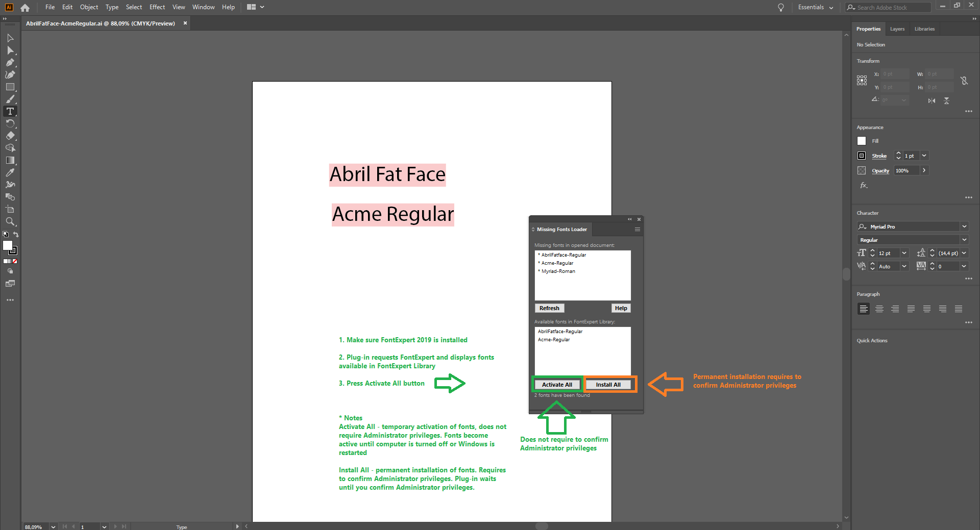Set paragraph to Align Center
This screenshot has width=980, height=530.
[x=879, y=309]
